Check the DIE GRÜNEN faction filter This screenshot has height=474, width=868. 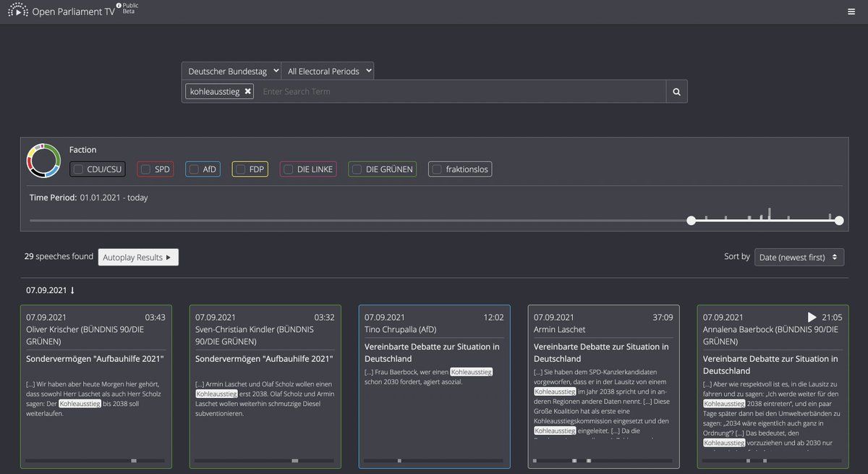click(357, 169)
